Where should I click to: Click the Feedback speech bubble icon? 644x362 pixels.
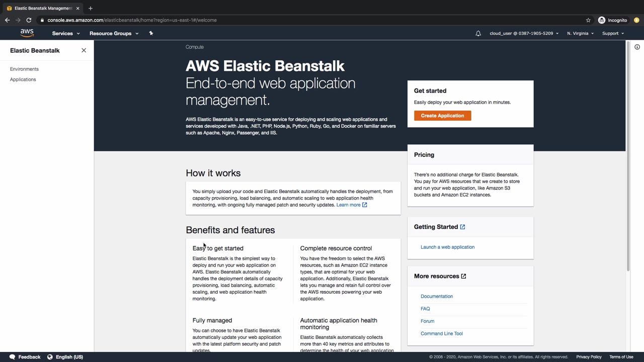pos(12,357)
